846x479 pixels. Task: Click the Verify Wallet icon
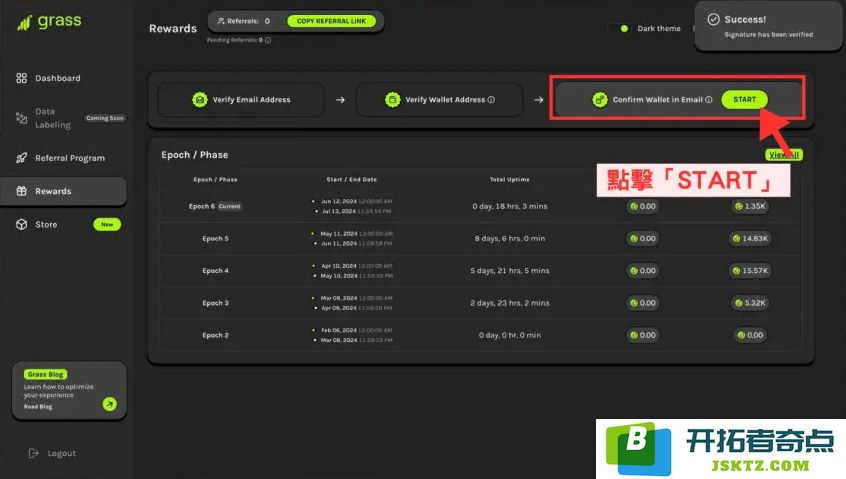[393, 100]
